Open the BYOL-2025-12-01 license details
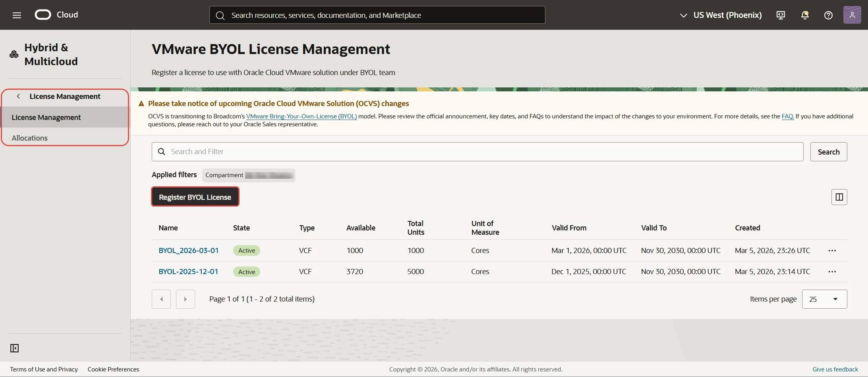The width and height of the screenshot is (868, 377). pyautogui.click(x=188, y=271)
